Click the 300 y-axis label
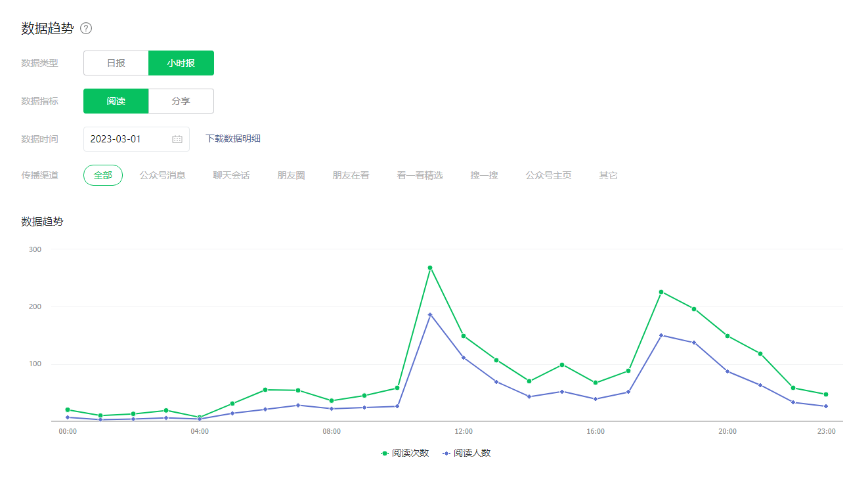 click(35, 249)
